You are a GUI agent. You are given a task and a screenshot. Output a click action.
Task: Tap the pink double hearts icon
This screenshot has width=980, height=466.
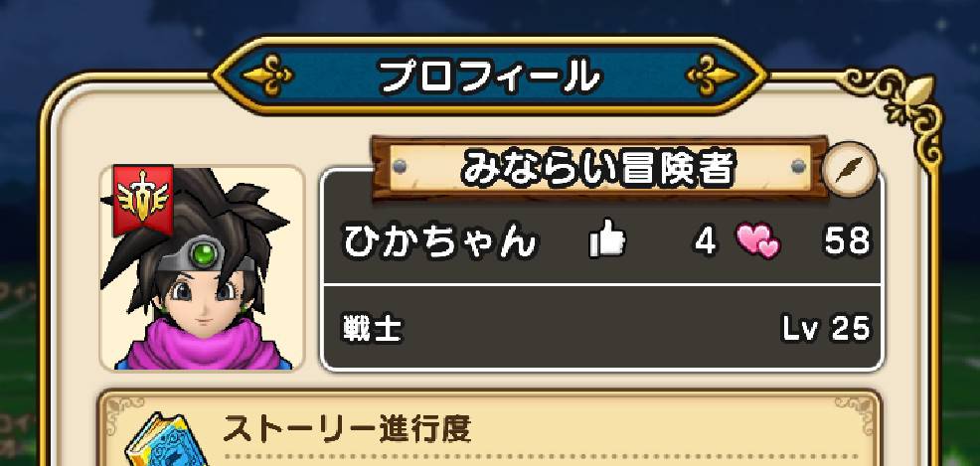pyautogui.click(x=758, y=240)
